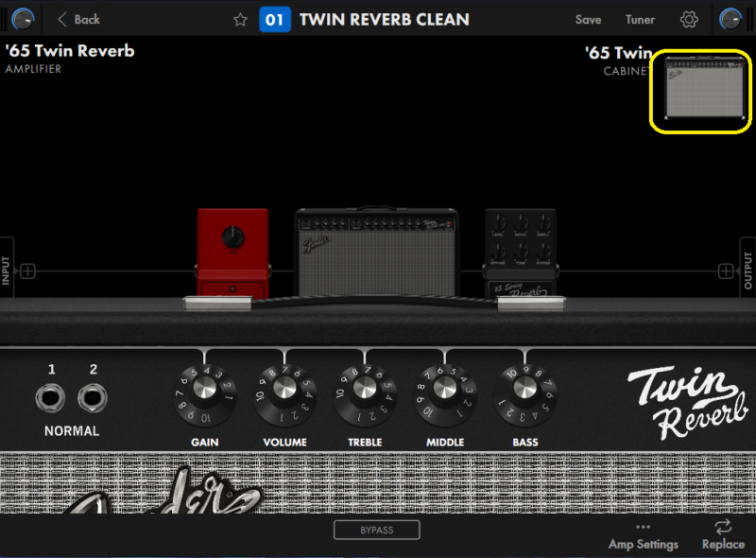Click the favorite star icon beside preset number

coord(240,20)
